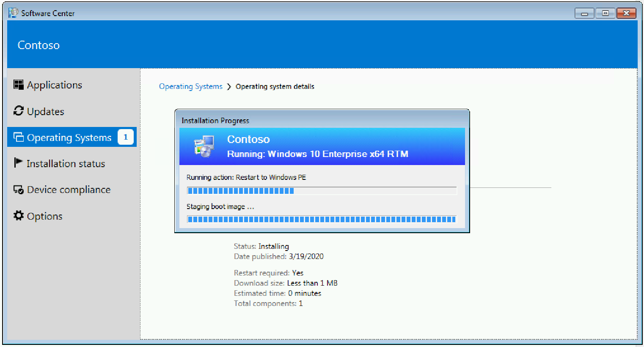644x347 pixels.
Task: Click the breadcrumb chevron separator
Action: pos(229,86)
